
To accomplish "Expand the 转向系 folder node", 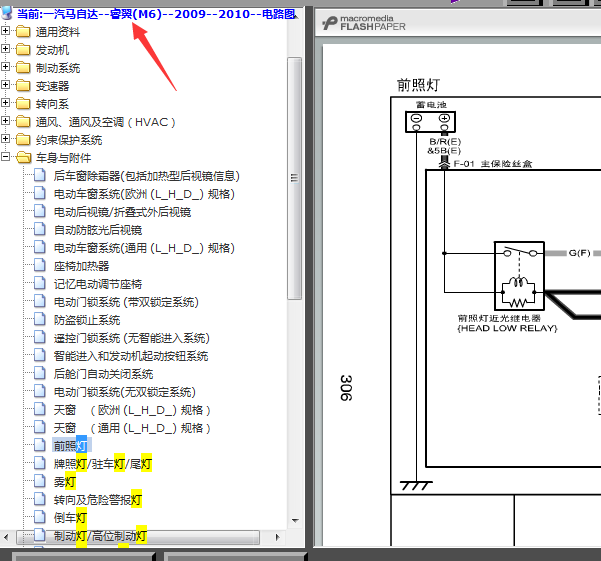I will click(x=5, y=102).
